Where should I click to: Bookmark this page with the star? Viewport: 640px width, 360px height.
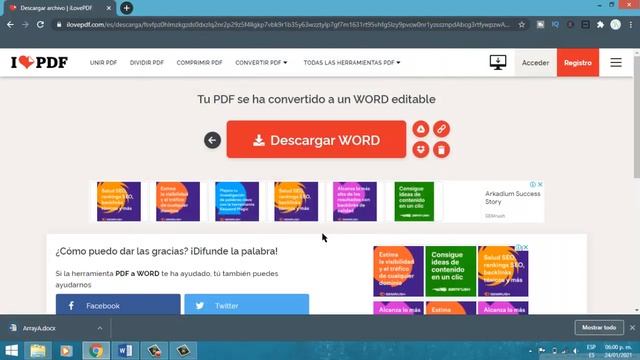click(522, 24)
